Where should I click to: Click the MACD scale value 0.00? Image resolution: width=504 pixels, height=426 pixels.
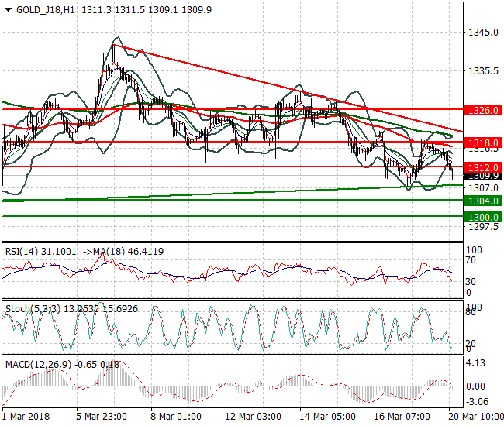[475, 386]
